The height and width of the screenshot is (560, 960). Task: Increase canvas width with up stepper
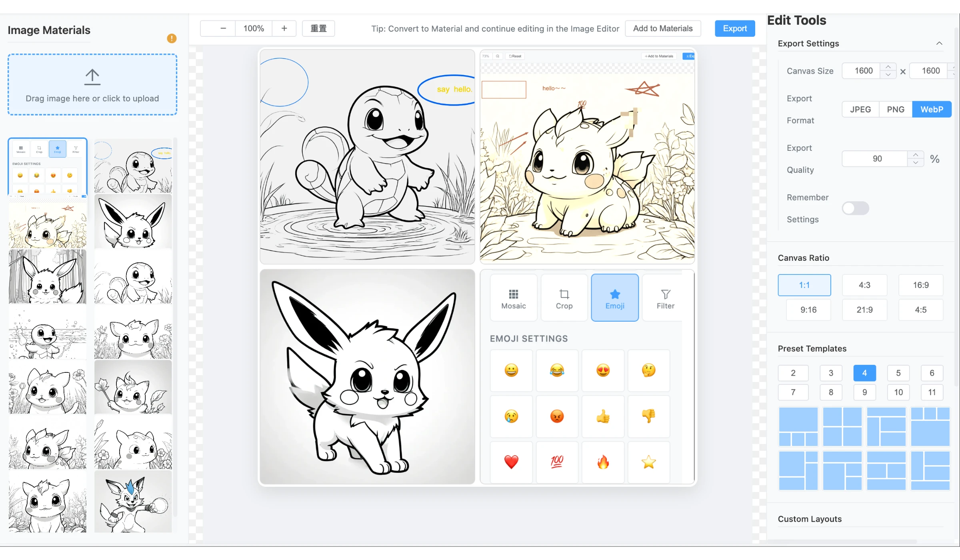(x=888, y=67)
